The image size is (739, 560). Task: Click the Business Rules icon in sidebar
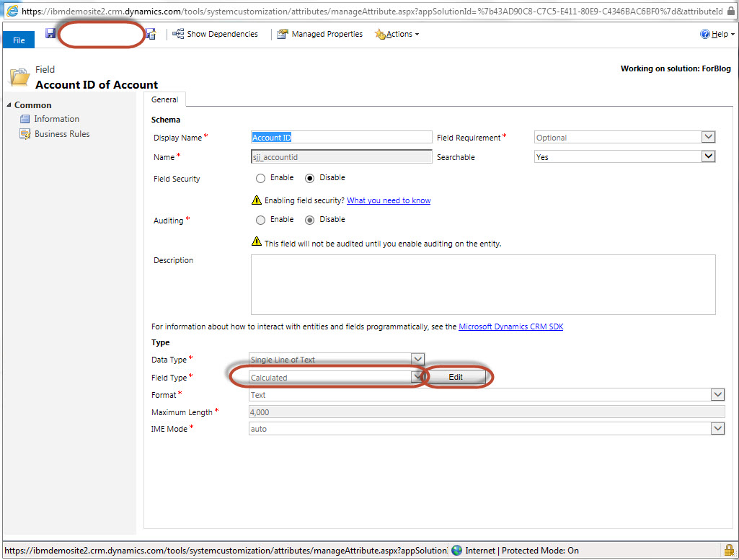tap(25, 134)
